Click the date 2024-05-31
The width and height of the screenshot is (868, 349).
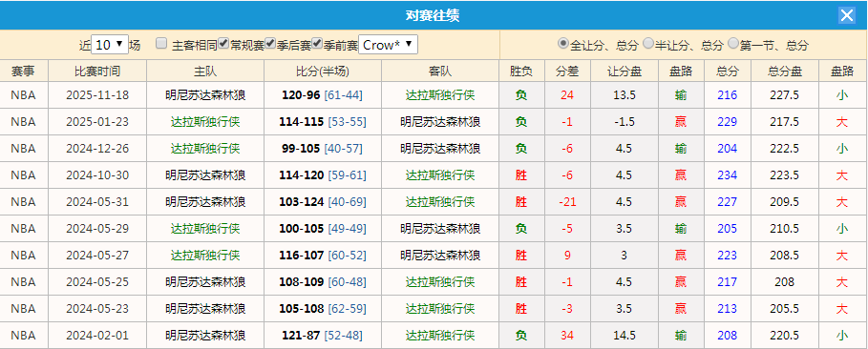97,202
